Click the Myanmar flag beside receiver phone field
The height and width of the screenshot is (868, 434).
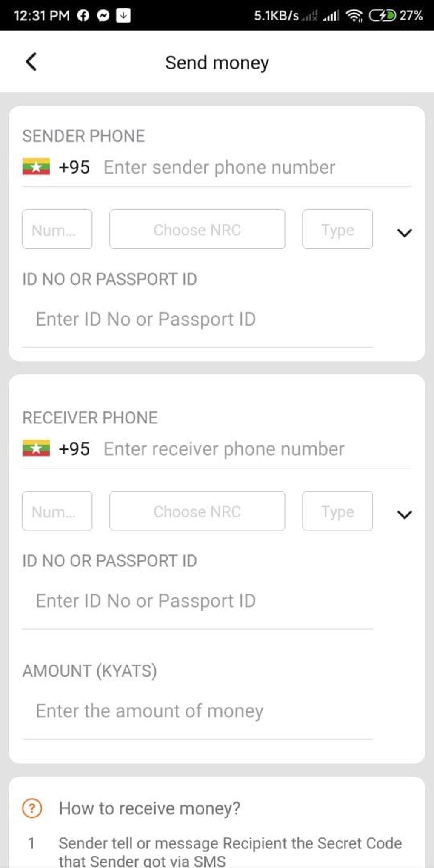[x=36, y=448]
